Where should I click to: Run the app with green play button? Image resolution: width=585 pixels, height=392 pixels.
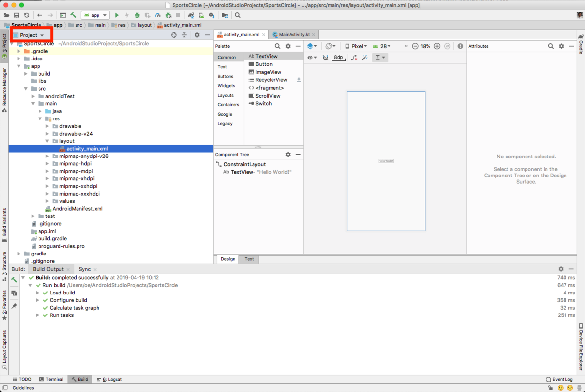coord(117,15)
